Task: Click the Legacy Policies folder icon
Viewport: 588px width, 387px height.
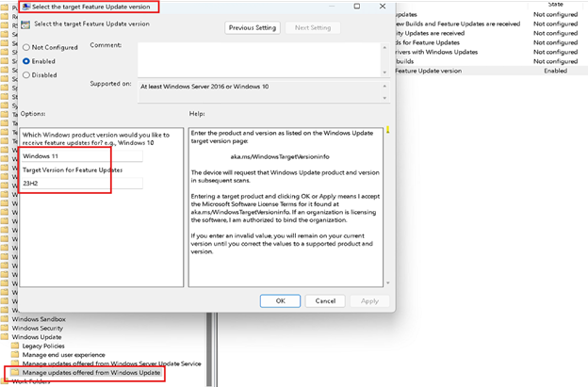Action: point(14,346)
